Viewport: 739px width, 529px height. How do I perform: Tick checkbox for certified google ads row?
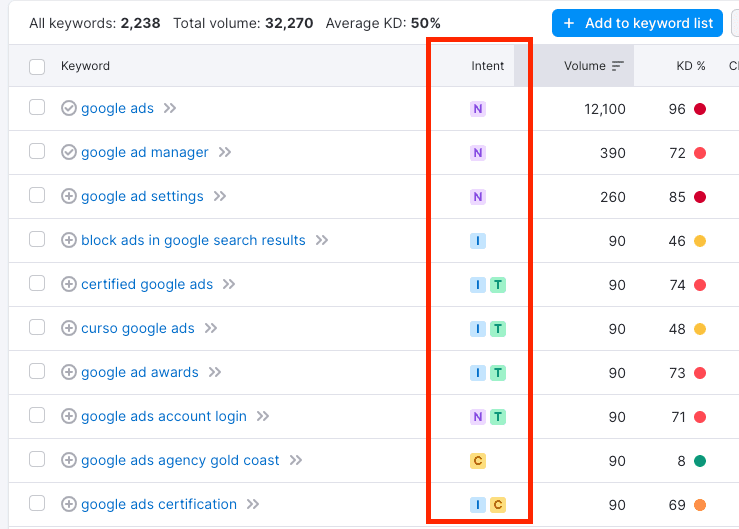coord(37,283)
